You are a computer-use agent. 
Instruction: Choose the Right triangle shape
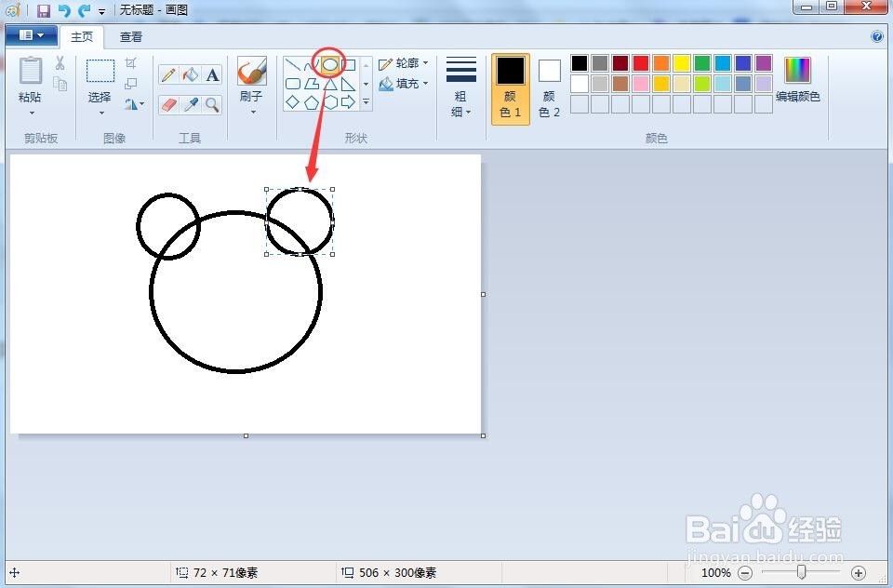point(349,84)
